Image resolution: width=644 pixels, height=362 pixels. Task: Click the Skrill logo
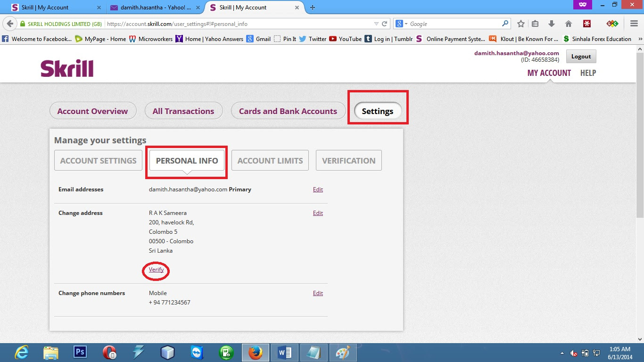(x=67, y=68)
